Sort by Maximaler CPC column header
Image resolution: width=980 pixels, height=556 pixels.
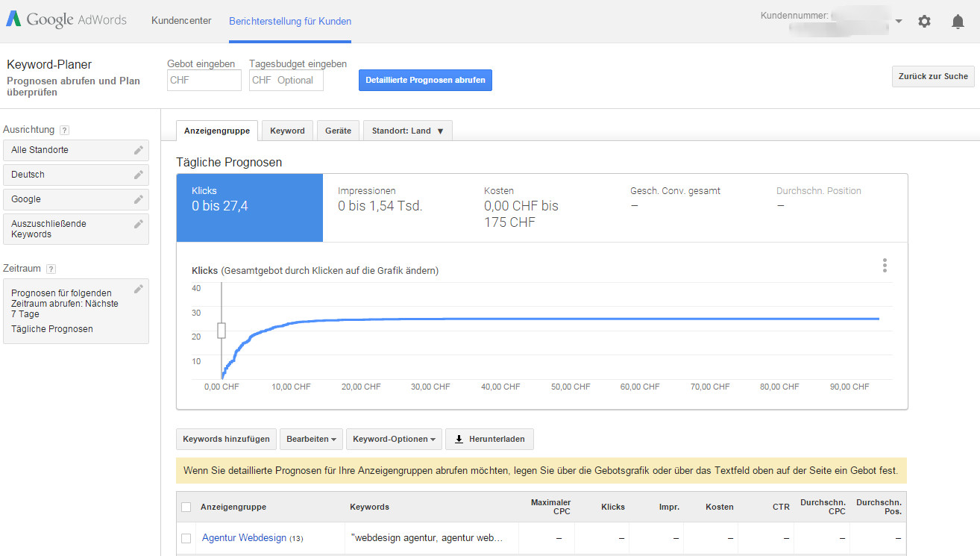pos(551,507)
